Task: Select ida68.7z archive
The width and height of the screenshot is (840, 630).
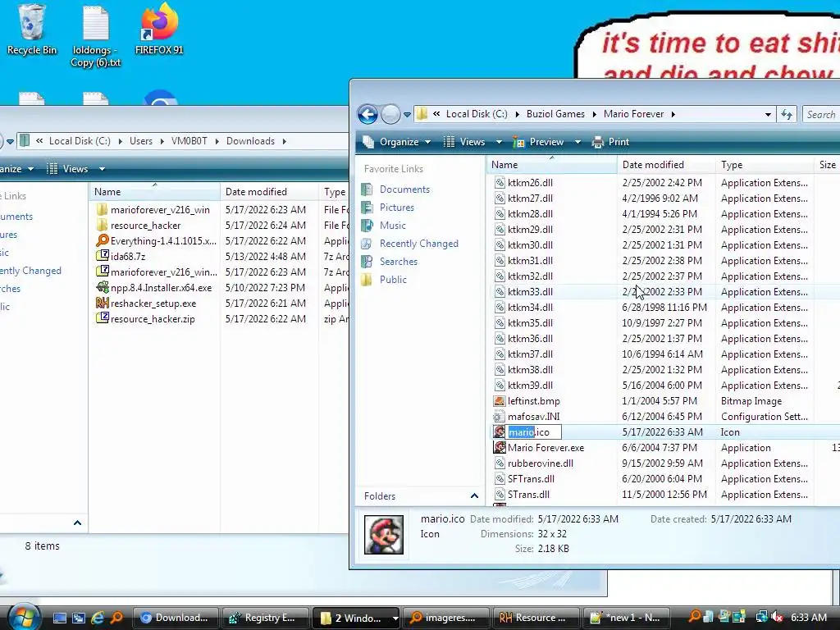Action: point(127,257)
